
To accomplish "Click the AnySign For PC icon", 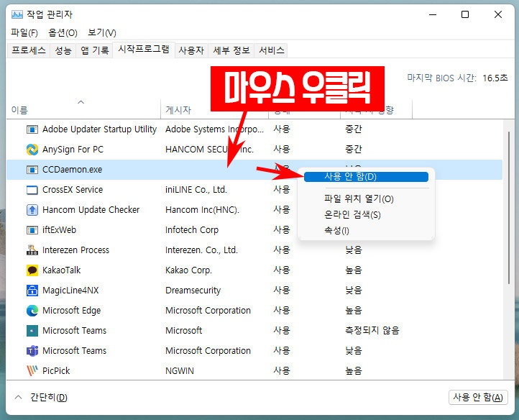I will [x=32, y=150].
